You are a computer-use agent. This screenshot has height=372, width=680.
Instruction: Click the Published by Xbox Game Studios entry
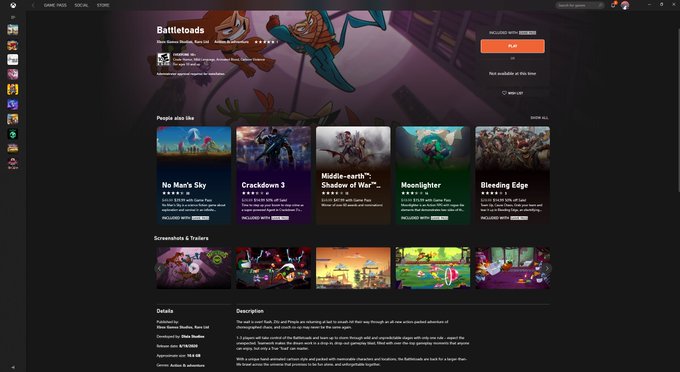pyautogui.click(x=183, y=327)
